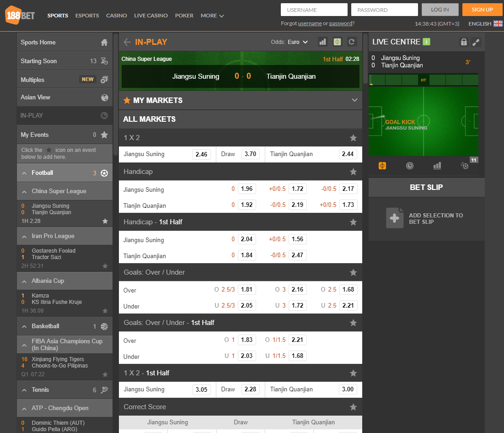Expand Live Centre to full size
This screenshot has height=433, width=504.
click(x=476, y=42)
